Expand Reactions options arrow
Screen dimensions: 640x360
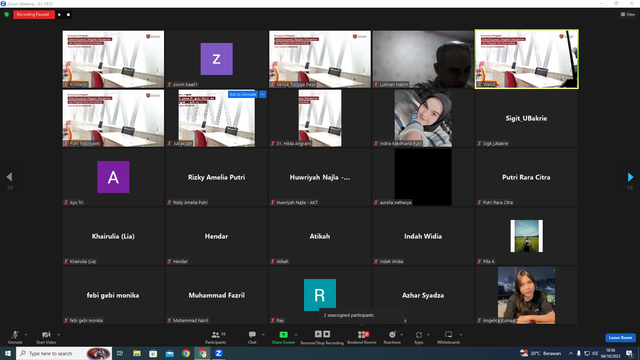pos(402,335)
